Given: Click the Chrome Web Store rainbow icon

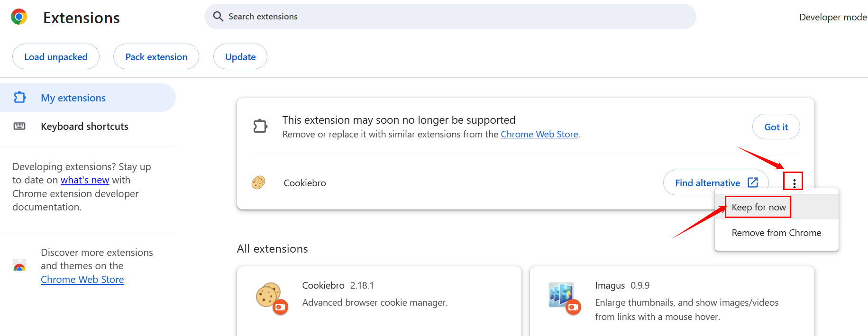Looking at the screenshot, I should [x=19, y=265].
